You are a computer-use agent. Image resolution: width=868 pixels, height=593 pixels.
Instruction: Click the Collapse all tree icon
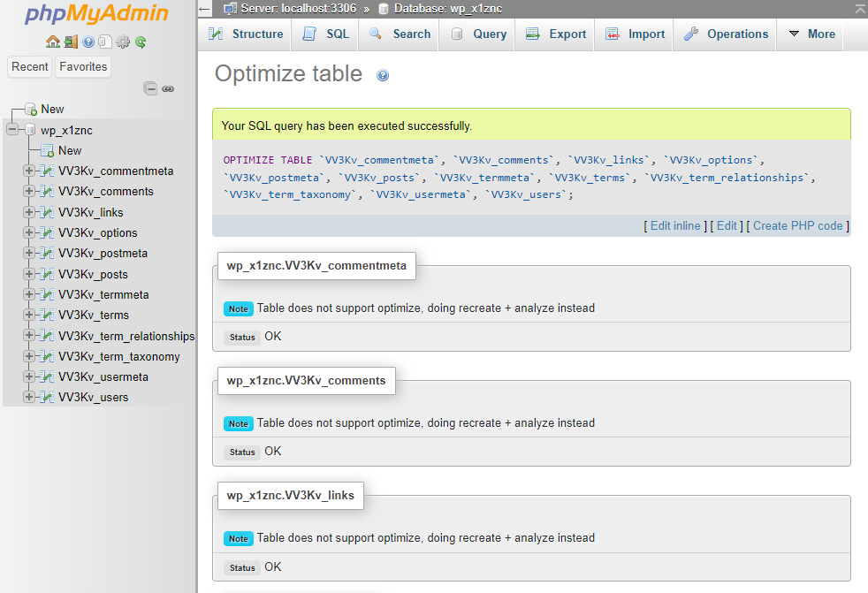[x=150, y=88]
